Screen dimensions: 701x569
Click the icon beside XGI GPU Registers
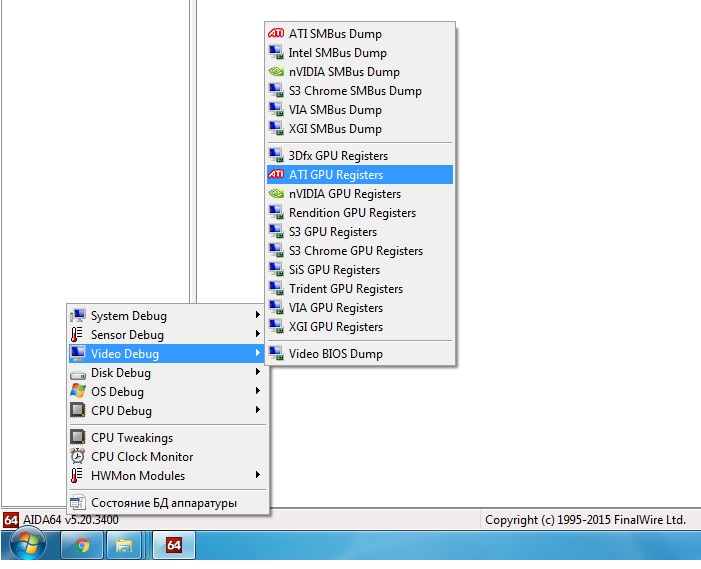tap(276, 327)
